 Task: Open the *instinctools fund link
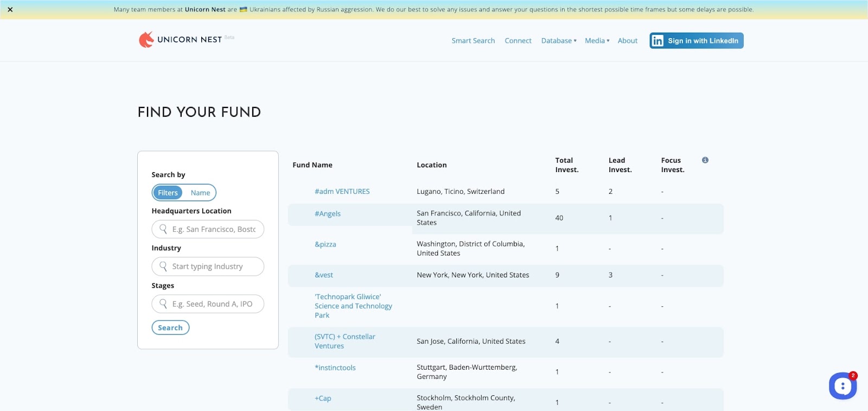[x=335, y=368]
